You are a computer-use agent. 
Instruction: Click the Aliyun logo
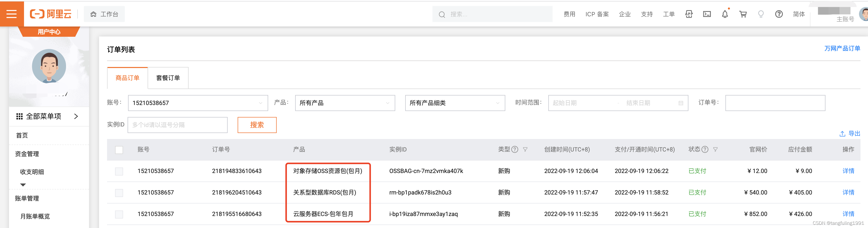click(x=51, y=14)
